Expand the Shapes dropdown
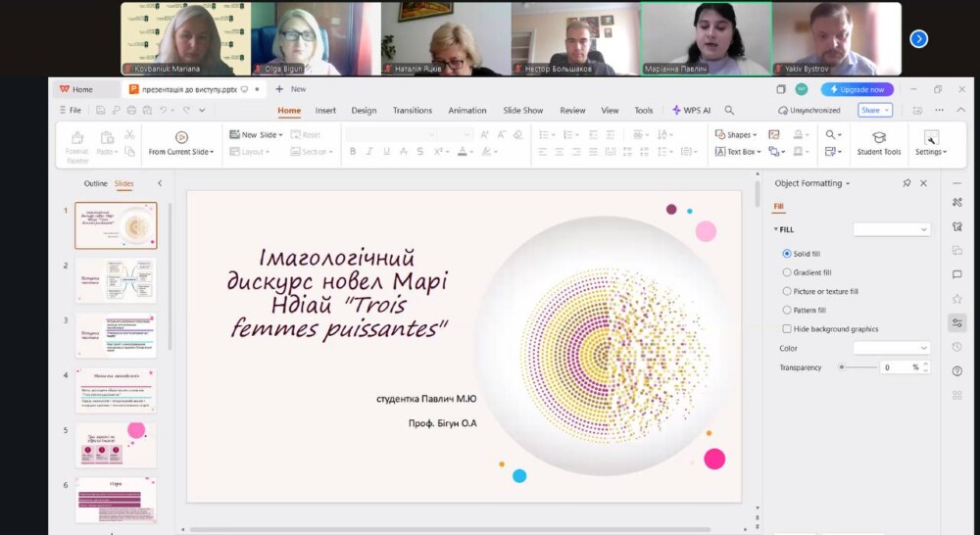Viewport: 980px width, 535px height. point(738,134)
